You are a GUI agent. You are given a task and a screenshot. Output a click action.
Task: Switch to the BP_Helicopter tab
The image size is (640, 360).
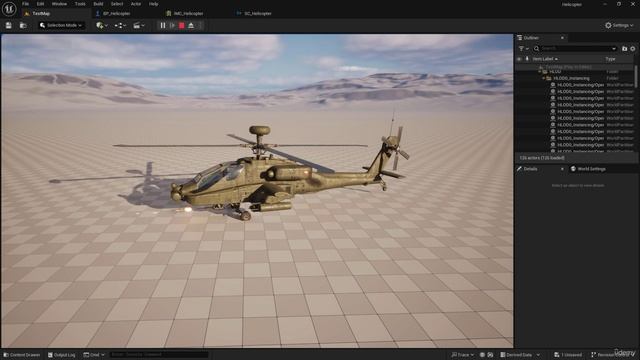pos(116,13)
